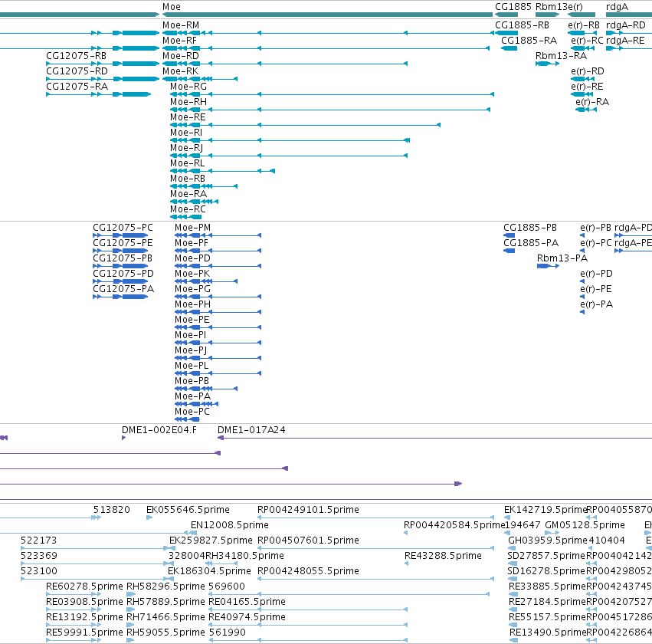Select protein label CG12075-PB
This screenshot has height=644, width=652.
click(x=123, y=258)
